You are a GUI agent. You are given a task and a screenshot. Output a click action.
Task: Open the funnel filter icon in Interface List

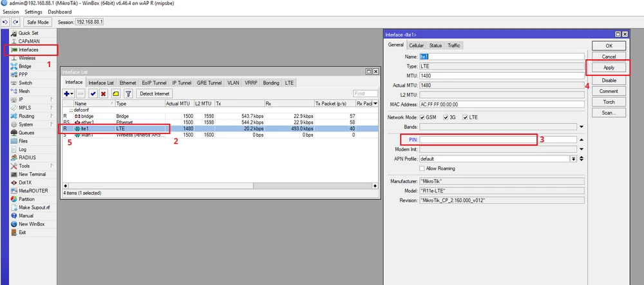coord(128,94)
